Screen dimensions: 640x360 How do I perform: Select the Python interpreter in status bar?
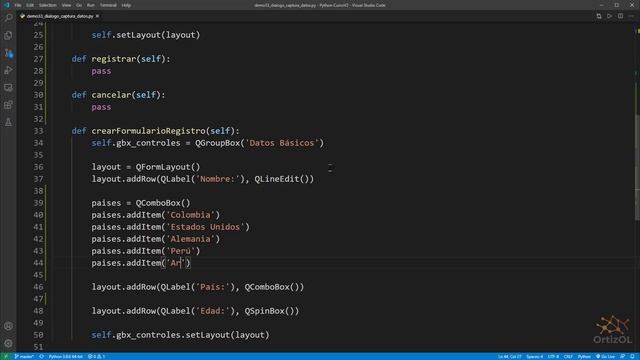pyautogui.click(x=66, y=356)
